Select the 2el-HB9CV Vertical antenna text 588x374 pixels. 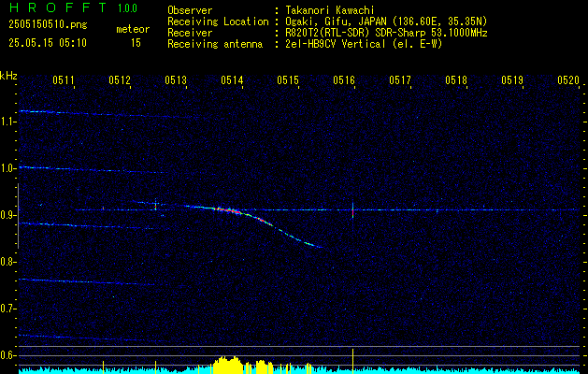click(x=364, y=44)
